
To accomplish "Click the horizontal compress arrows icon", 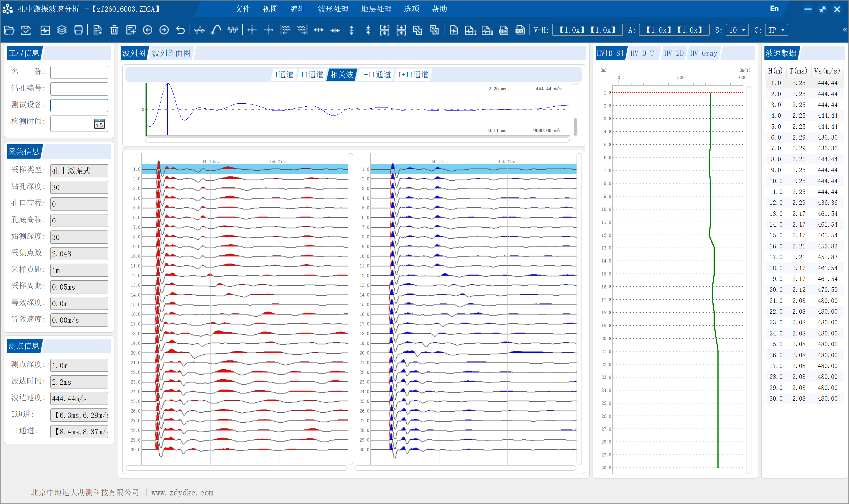I will pyautogui.click(x=335, y=30).
